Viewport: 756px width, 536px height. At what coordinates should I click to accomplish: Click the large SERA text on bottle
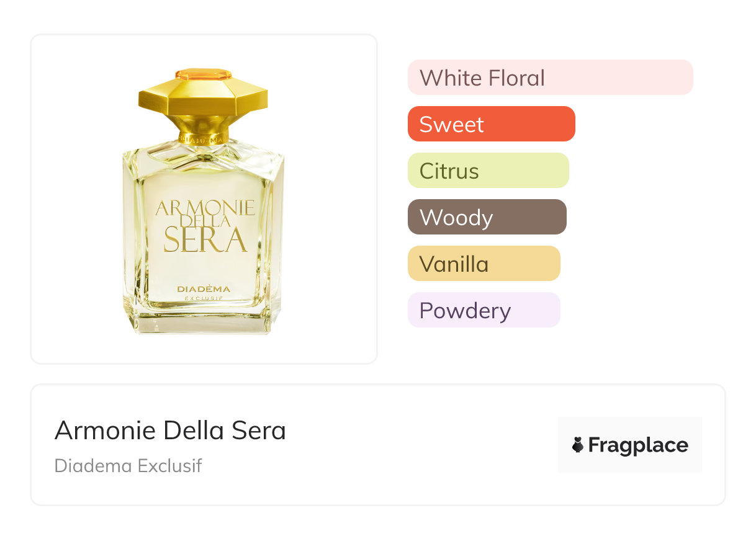pyautogui.click(x=205, y=240)
